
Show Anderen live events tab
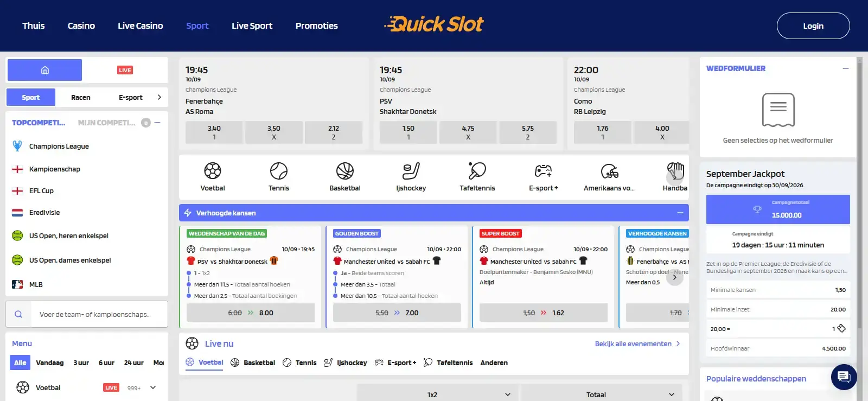coord(494,362)
